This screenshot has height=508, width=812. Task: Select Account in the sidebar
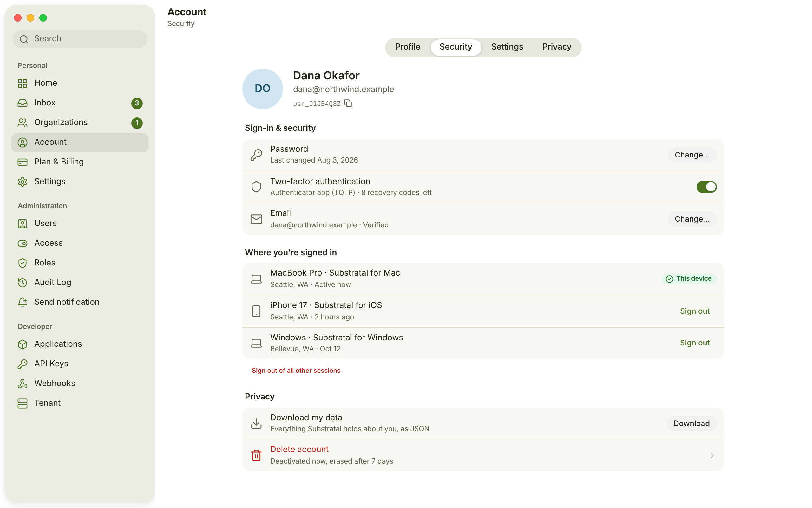(80, 142)
